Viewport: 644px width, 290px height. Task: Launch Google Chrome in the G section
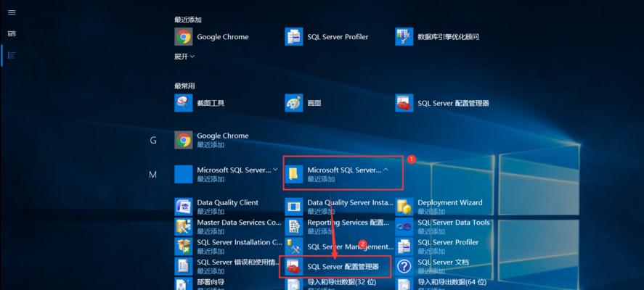click(x=211, y=140)
